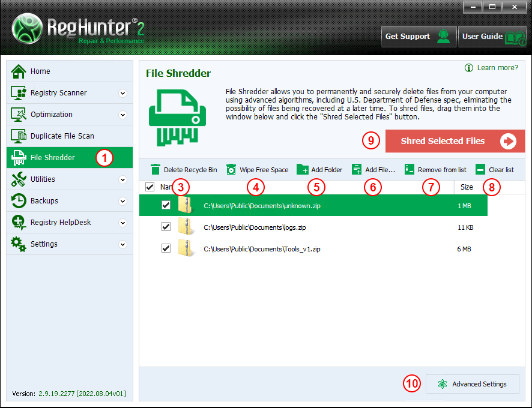Image resolution: width=532 pixels, height=408 pixels.
Task: Open the Backups sidebar menu item
Action: pyautogui.click(x=44, y=201)
